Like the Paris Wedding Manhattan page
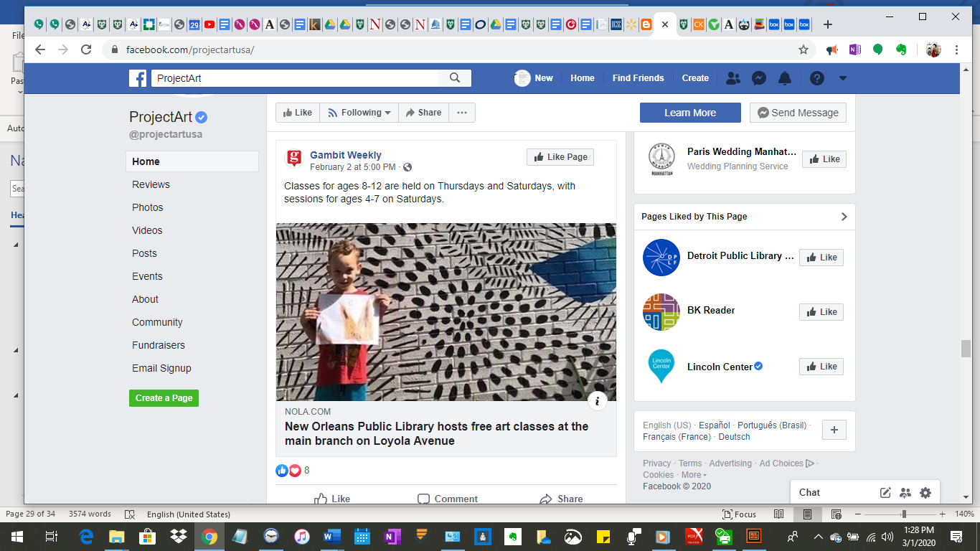 824,159
